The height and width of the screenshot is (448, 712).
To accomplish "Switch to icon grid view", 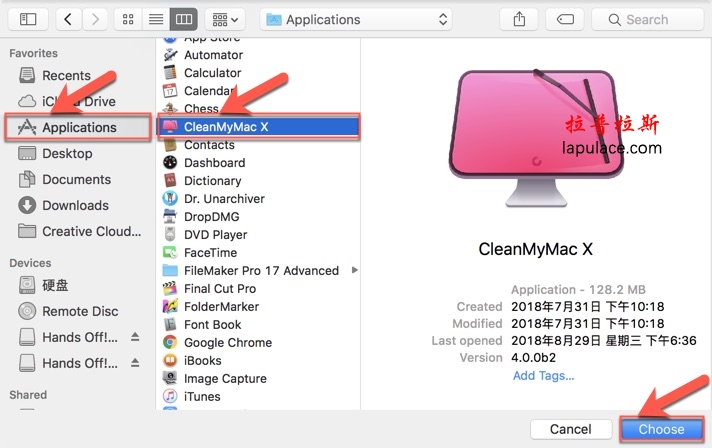I will click(x=128, y=20).
